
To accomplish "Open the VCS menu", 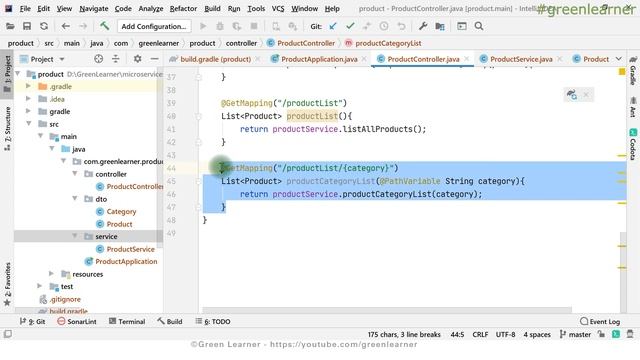I will [x=278, y=9].
